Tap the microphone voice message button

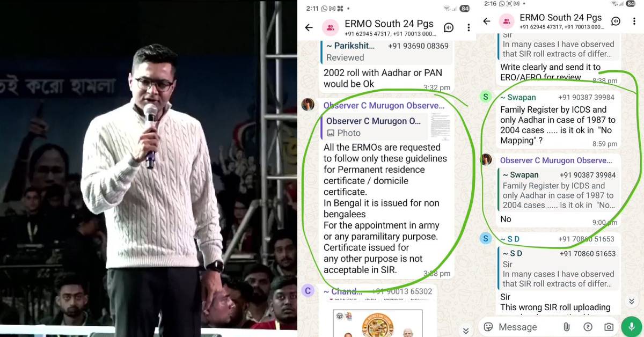pos(632,326)
